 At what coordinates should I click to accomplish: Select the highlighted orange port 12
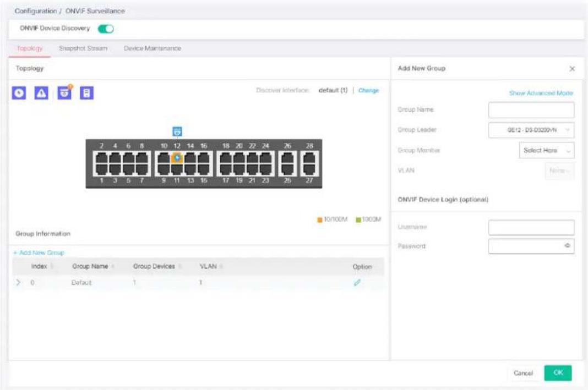coord(177,158)
